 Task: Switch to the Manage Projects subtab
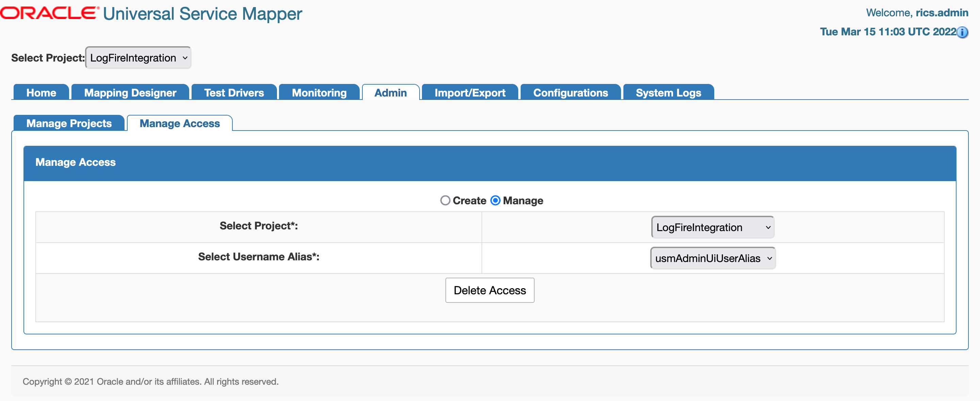click(x=68, y=123)
